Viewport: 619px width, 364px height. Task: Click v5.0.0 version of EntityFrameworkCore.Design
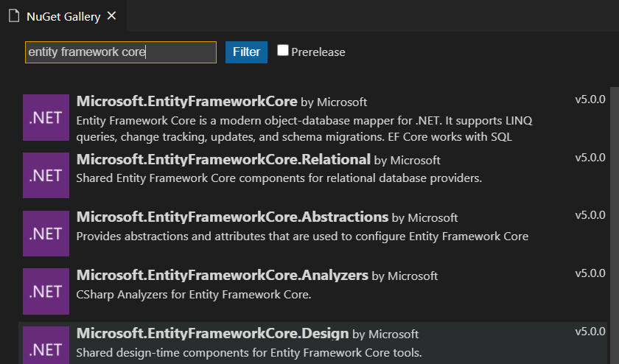[590, 331]
